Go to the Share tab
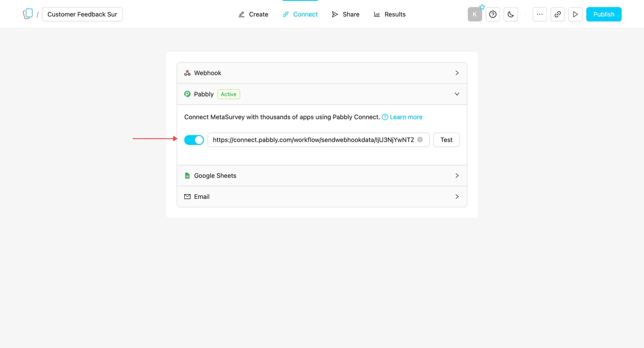The width and height of the screenshot is (644, 348). click(345, 14)
